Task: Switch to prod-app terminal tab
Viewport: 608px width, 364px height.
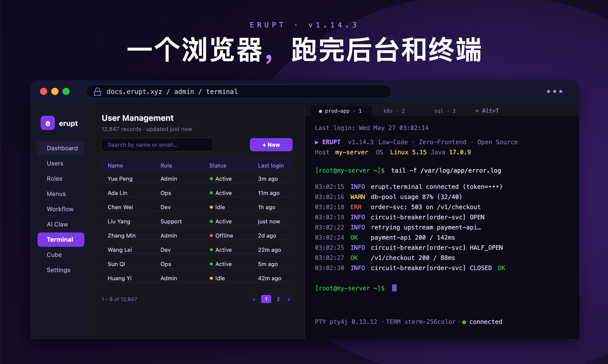Action: [341, 111]
